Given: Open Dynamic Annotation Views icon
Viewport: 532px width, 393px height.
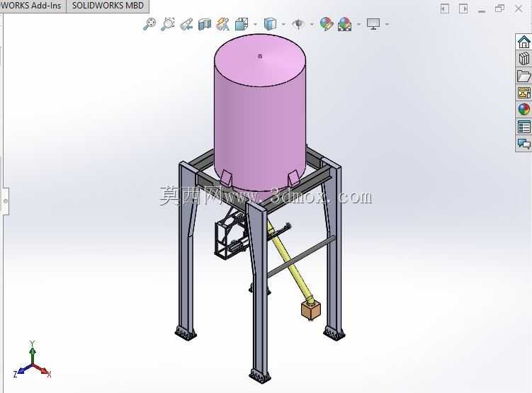Looking at the screenshot, I should (223, 24).
